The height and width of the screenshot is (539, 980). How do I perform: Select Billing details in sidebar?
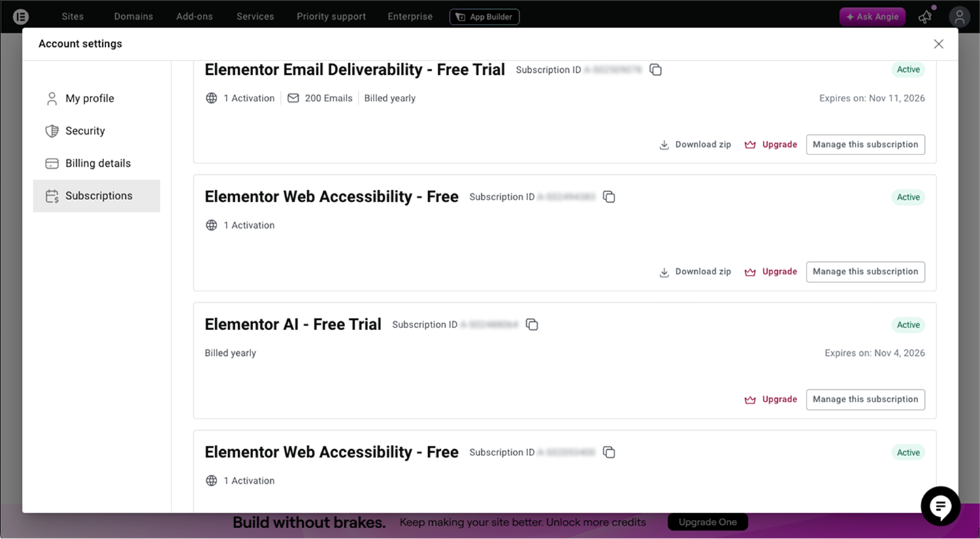pos(97,163)
